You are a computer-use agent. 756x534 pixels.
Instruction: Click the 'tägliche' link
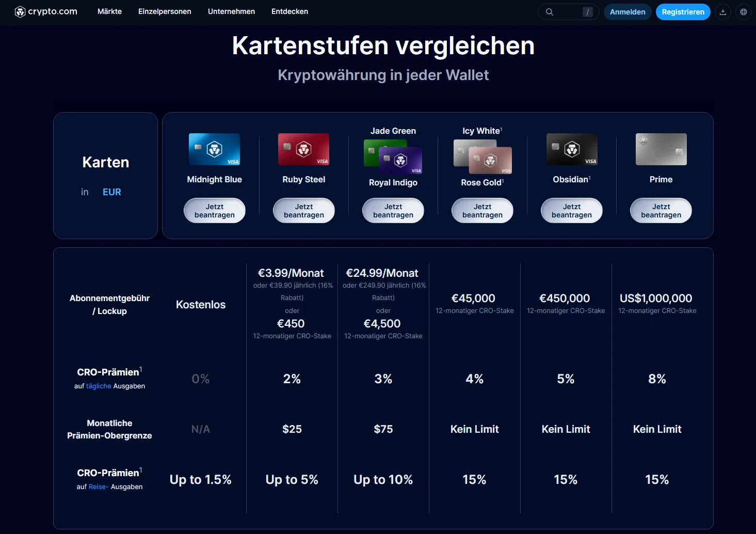click(x=99, y=386)
